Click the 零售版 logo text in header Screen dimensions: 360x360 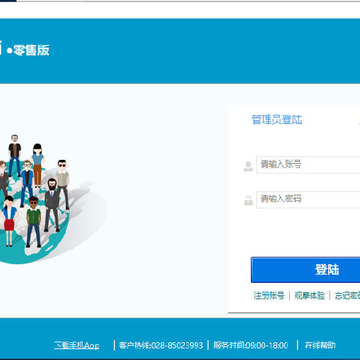click(31, 50)
